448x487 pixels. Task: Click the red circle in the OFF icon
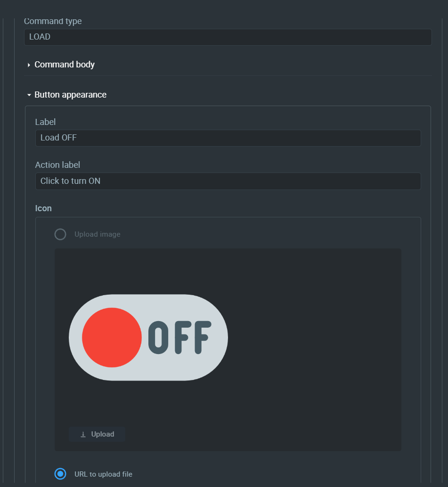112,337
